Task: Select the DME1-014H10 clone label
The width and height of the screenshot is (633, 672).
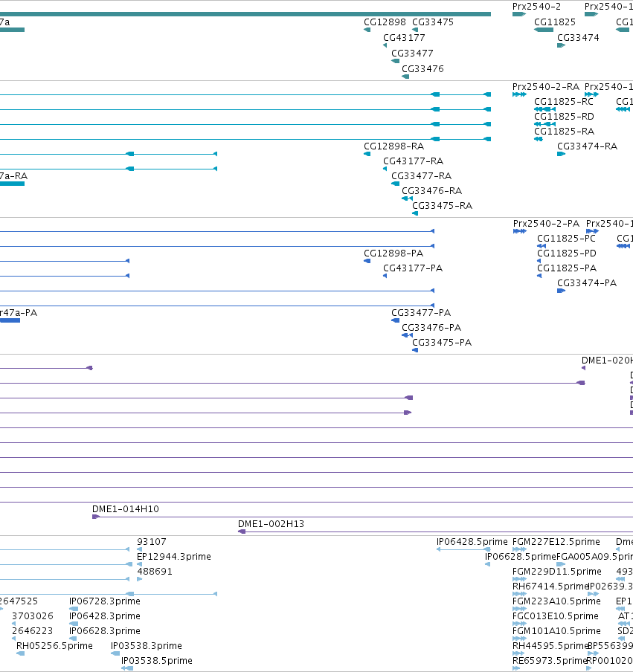Action: tap(125, 509)
